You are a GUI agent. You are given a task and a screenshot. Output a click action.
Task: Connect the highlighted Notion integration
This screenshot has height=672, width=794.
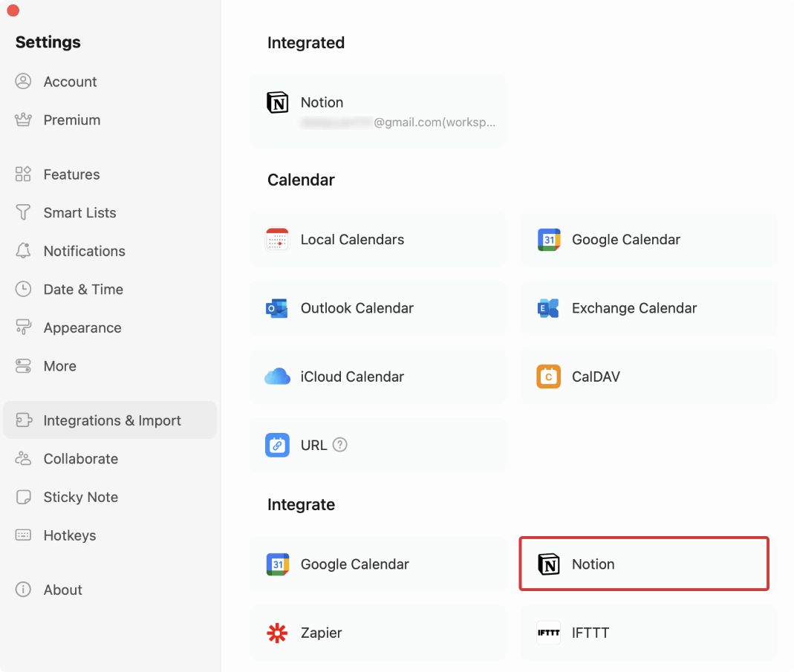click(x=643, y=564)
